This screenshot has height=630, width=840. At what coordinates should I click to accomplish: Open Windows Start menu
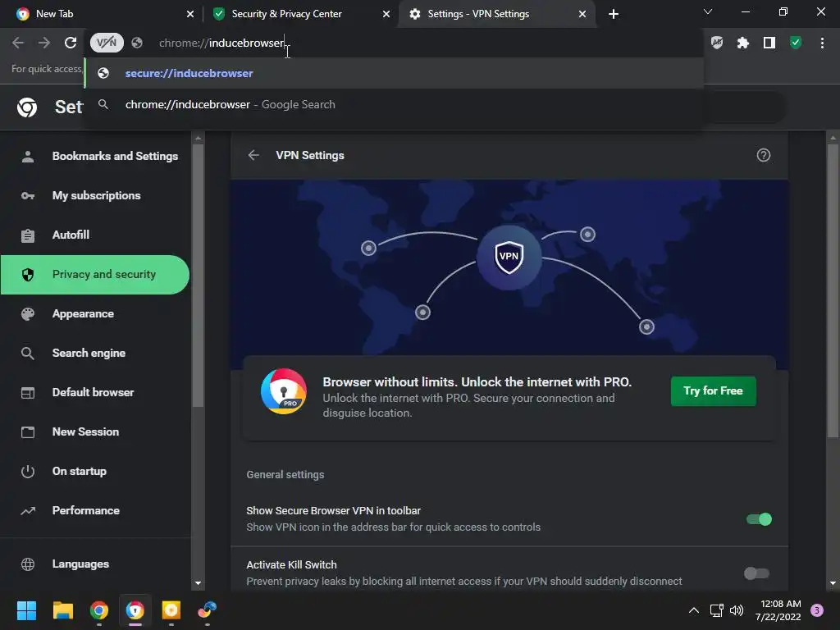point(26,610)
